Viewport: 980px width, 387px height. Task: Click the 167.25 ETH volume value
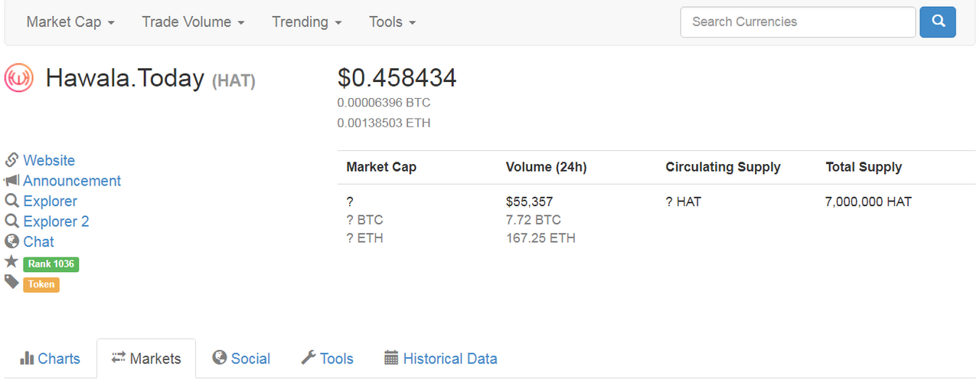click(541, 238)
